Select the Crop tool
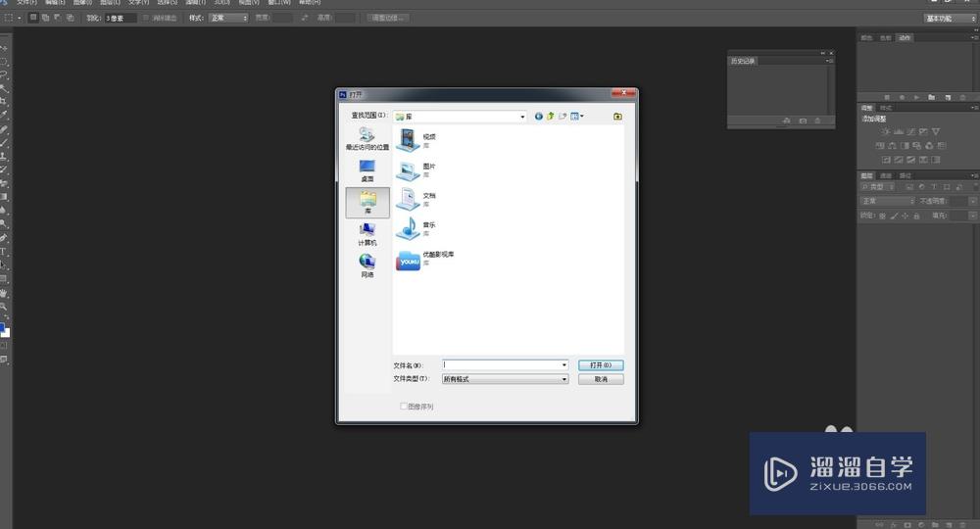The width and height of the screenshot is (980, 529). 4,102
